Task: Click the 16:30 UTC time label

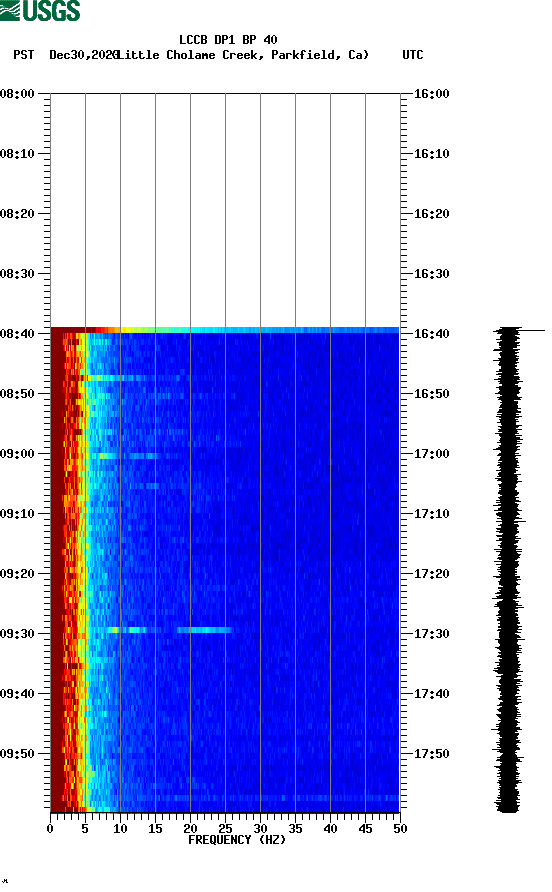Action: click(x=431, y=274)
